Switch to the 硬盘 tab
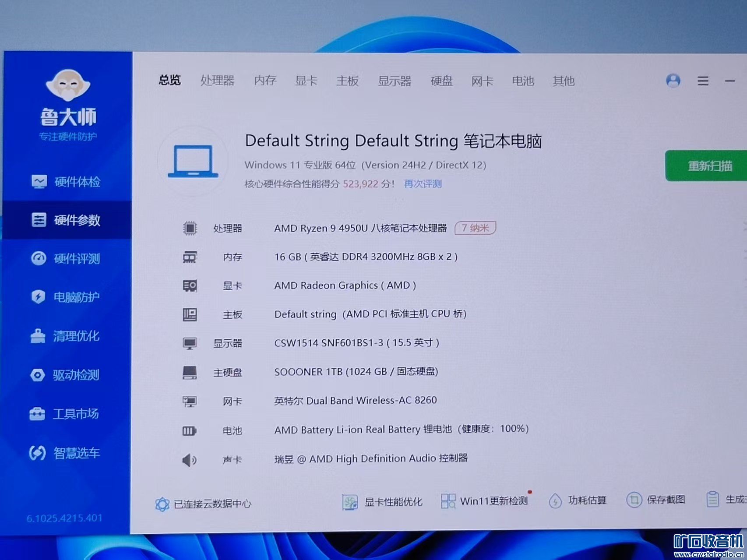 point(441,81)
